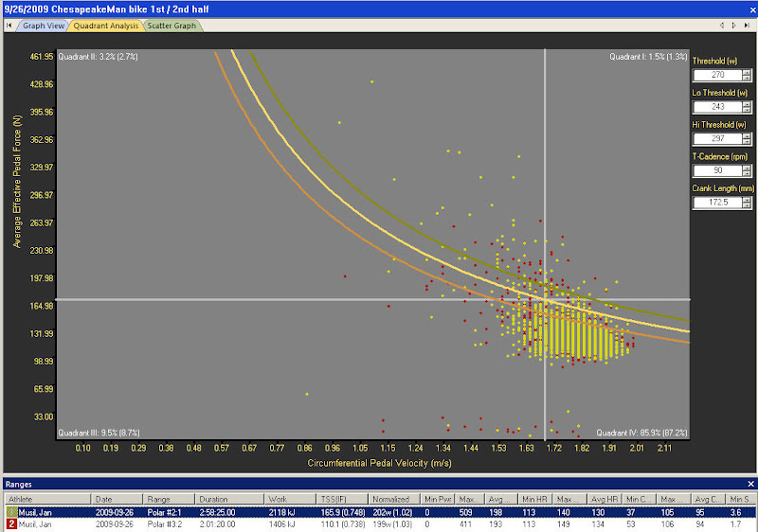This screenshot has width=758, height=532.
Task: Click the scroll-tabs-right arrow at top right
Action: pos(734,26)
